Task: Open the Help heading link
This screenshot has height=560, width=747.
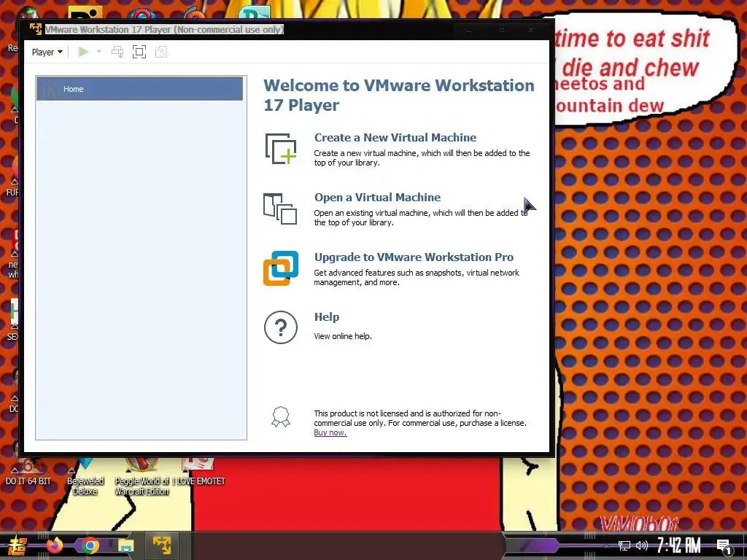Action: pyautogui.click(x=327, y=316)
